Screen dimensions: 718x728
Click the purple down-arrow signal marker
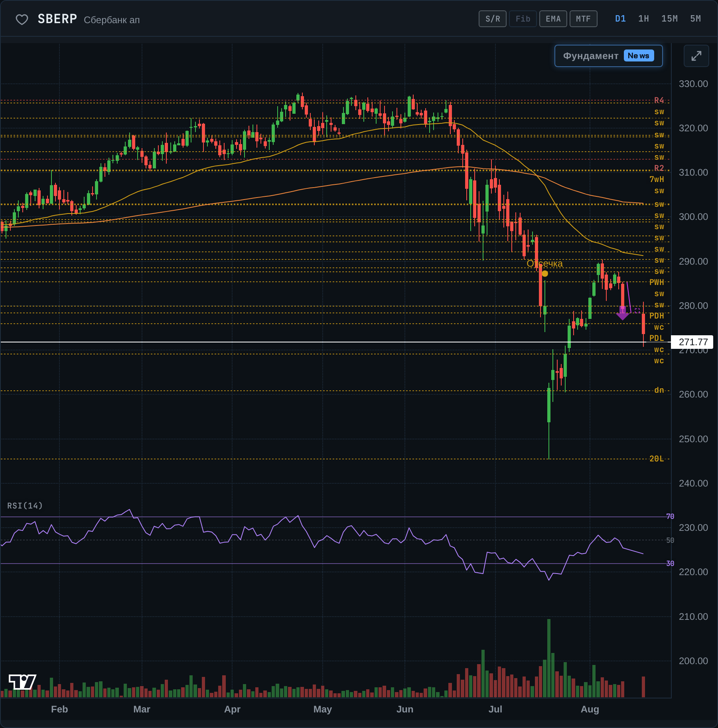622,313
